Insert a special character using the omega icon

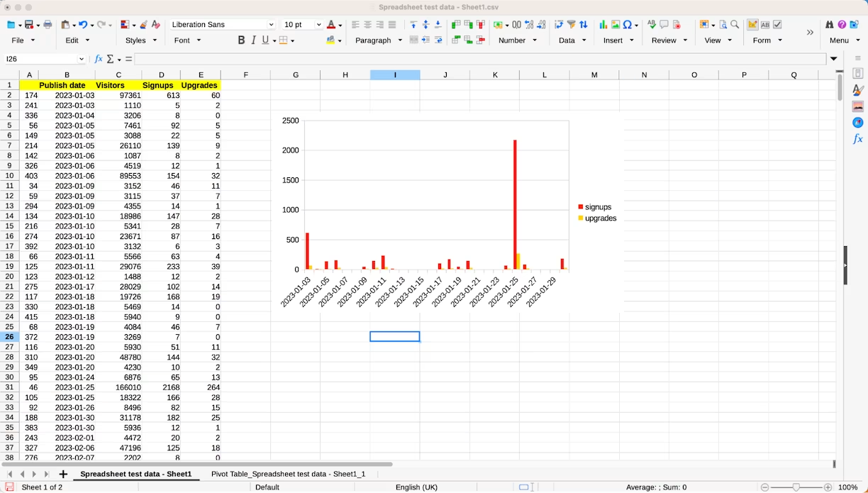point(627,24)
